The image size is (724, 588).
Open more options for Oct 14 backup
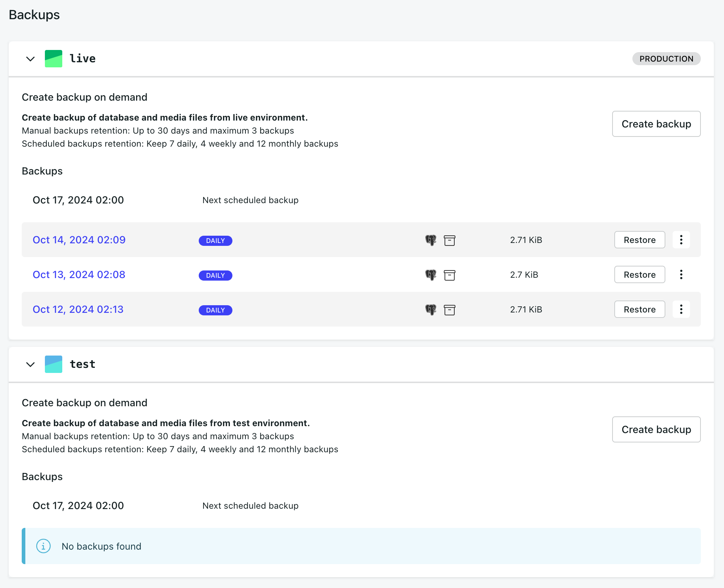click(681, 240)
